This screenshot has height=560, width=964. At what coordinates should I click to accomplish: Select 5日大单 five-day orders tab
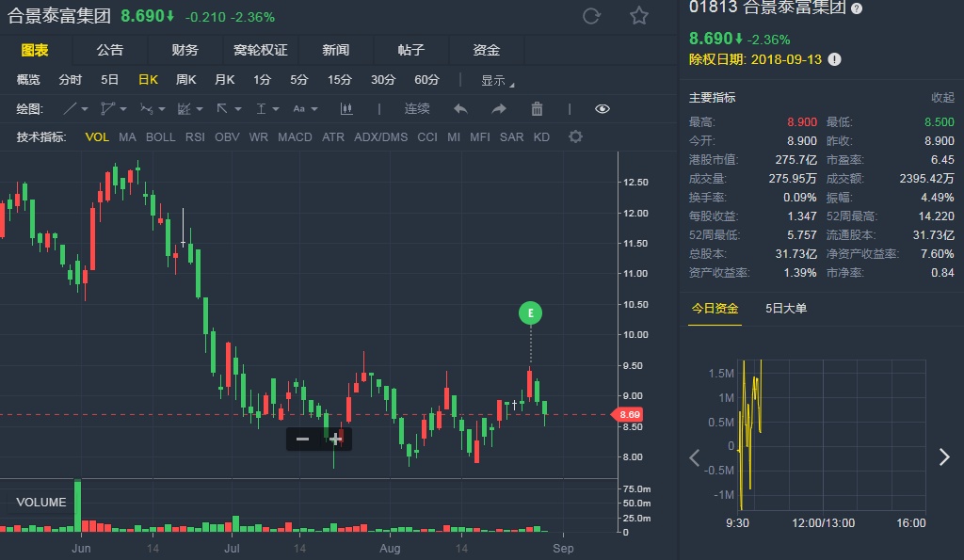tap(786, 309)
